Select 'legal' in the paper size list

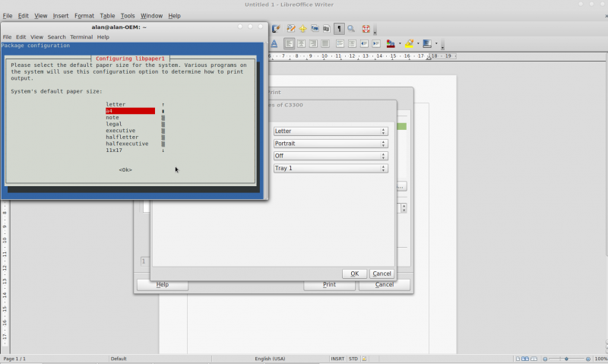click(x=114, y=124)
